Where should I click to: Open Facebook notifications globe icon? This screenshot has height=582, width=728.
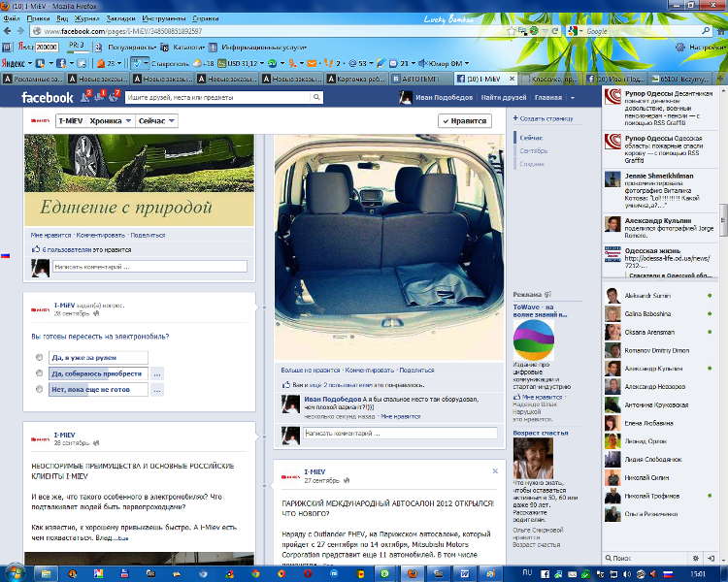[115, 97]
